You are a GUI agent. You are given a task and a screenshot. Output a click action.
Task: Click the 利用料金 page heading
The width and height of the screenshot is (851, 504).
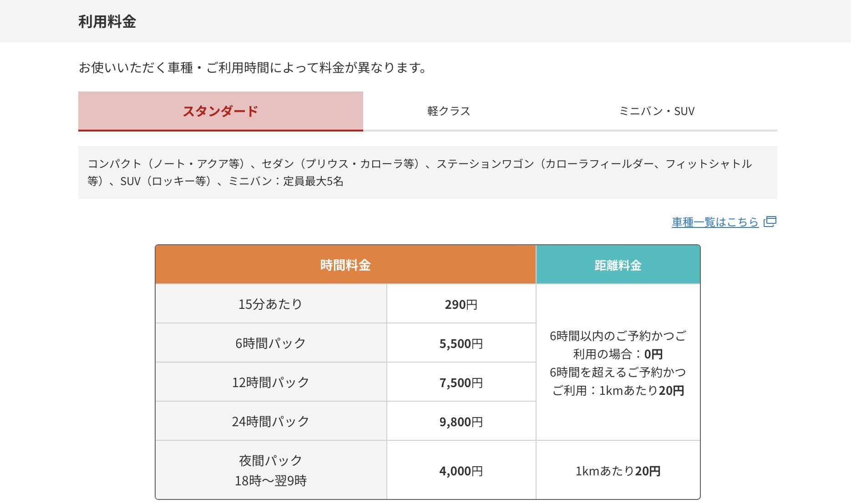point(107,22)
